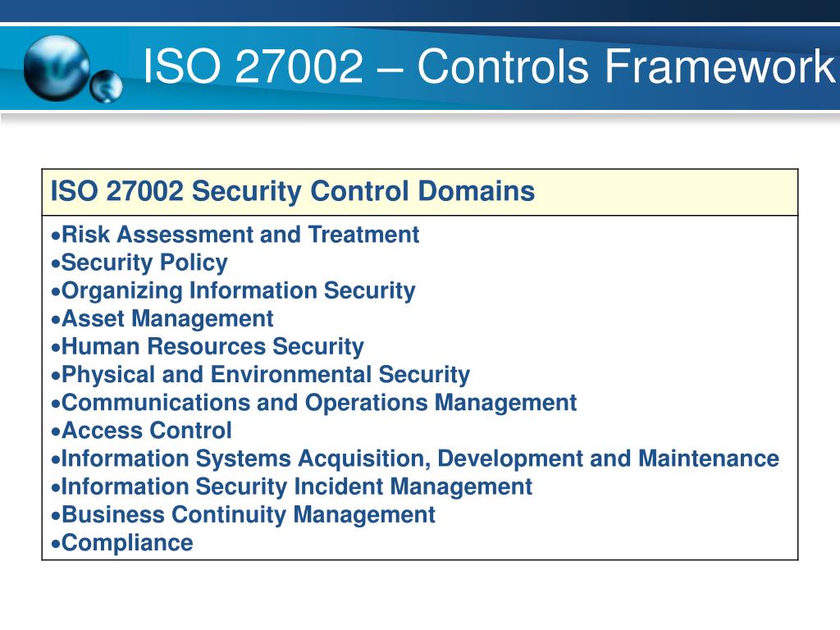Click the bullet dot before Asset Management
The image size is (840, 630).
(56, 321)
